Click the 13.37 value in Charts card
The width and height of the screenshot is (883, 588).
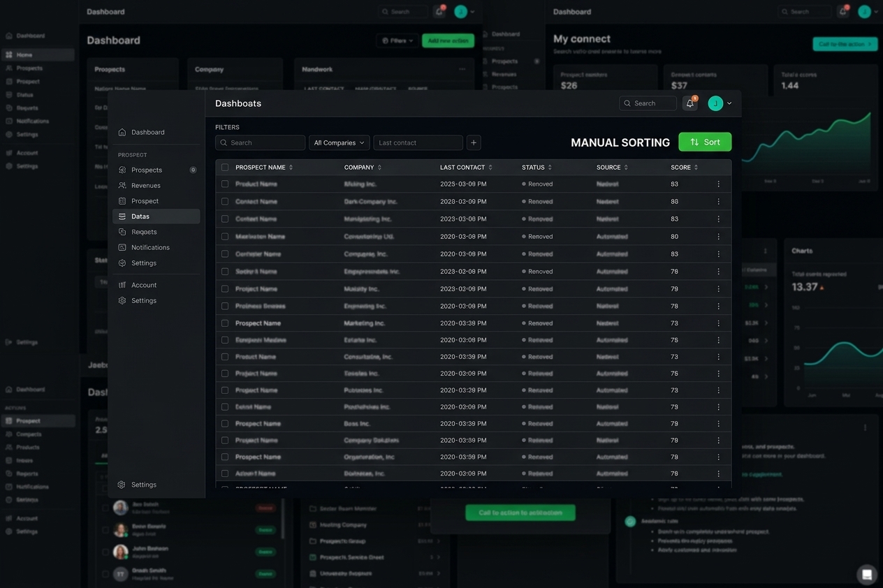click(805, 287)
